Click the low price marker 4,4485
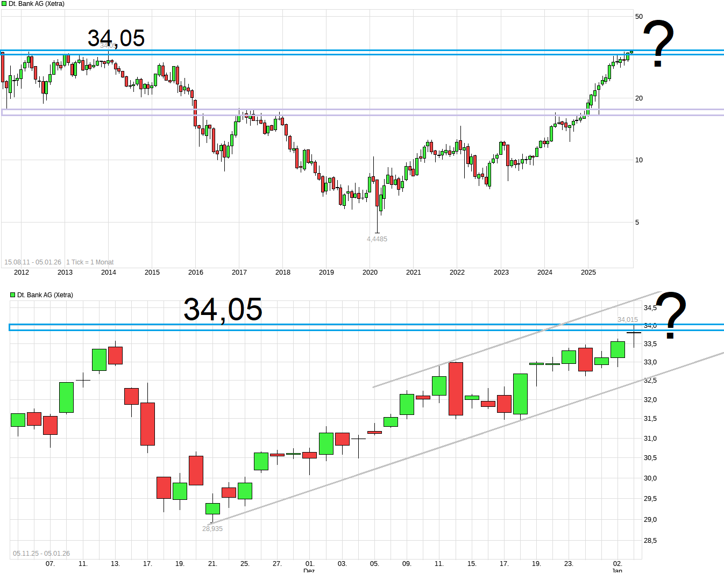724x588 pixels. [x=377, y=239]
